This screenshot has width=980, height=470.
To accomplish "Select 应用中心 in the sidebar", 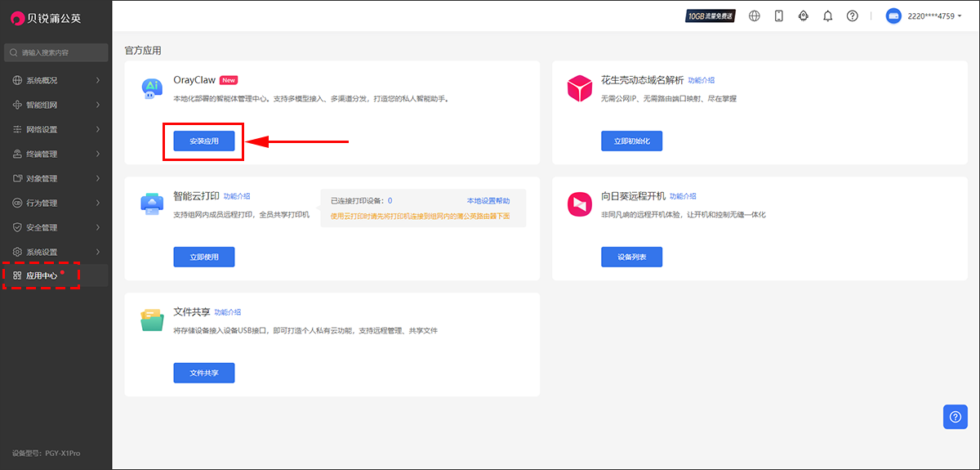I will pyautogui.click(x=42, y=275).
